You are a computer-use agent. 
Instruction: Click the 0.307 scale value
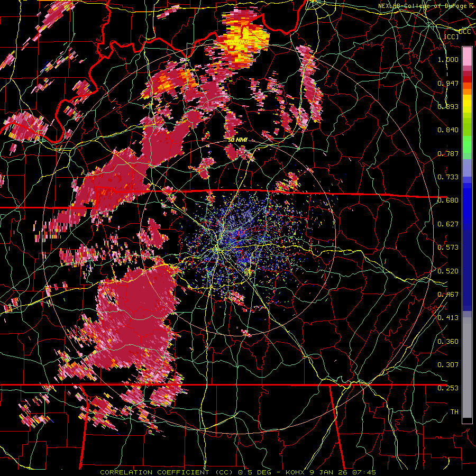(448, 365)
